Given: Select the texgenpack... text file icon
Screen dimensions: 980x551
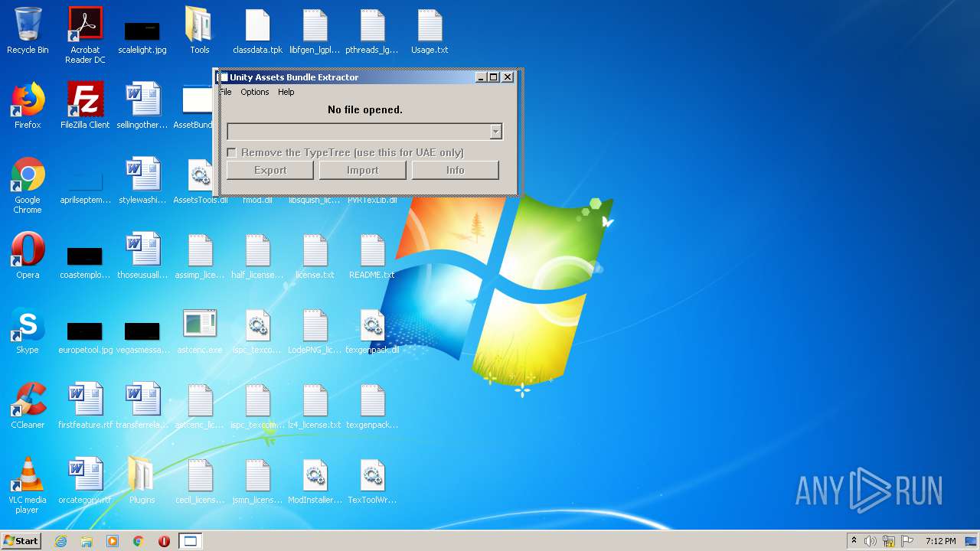Looking at the screenshot, I should [372, 406].
